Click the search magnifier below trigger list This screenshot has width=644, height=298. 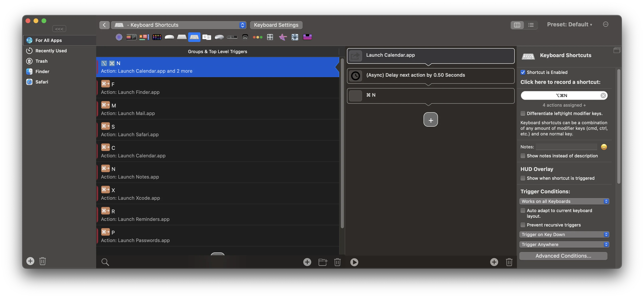pyautogui.click(x=105, y=262)
